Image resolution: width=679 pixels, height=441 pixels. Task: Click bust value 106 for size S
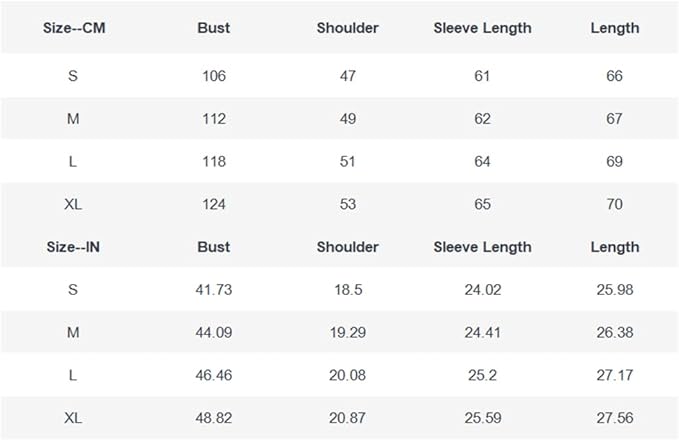pyautogui.click(x=213, y=76)
